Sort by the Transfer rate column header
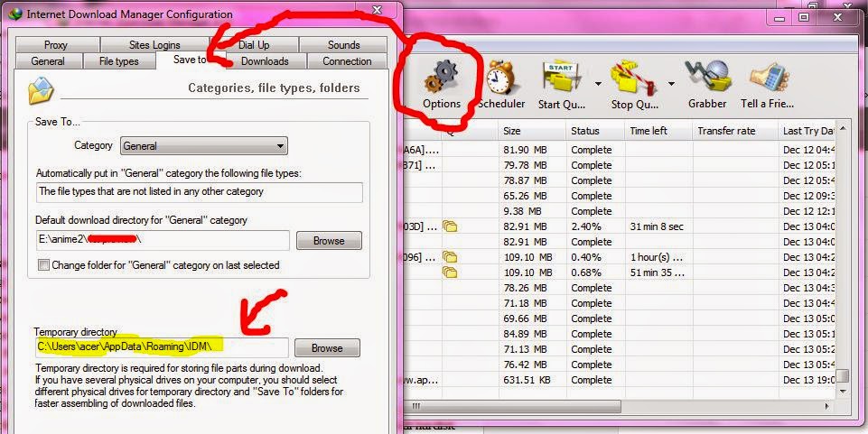Screen dimensions: 868x434 pos(735,131)
